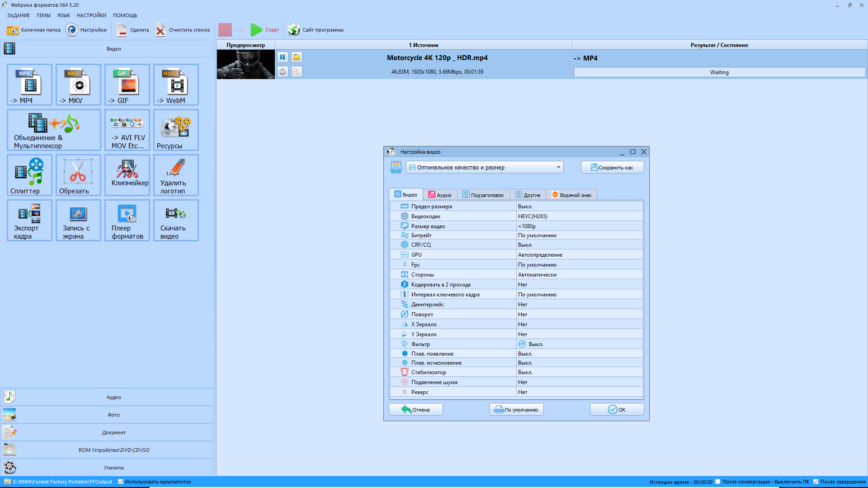868x488 pixels.
Task: Click the file info icon next to source
Action: click(x=283, y=57)
